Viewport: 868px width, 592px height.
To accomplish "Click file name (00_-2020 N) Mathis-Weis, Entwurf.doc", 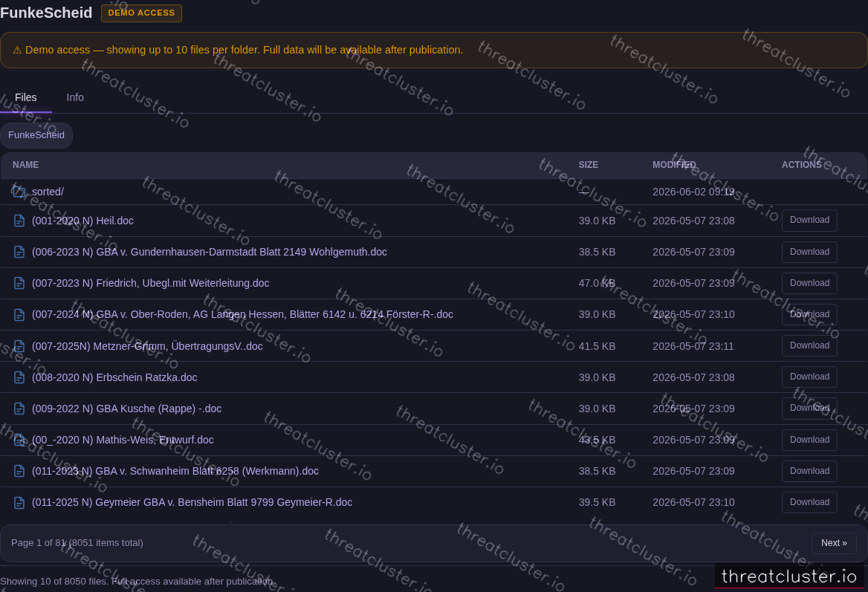I will tap(123, 440).
